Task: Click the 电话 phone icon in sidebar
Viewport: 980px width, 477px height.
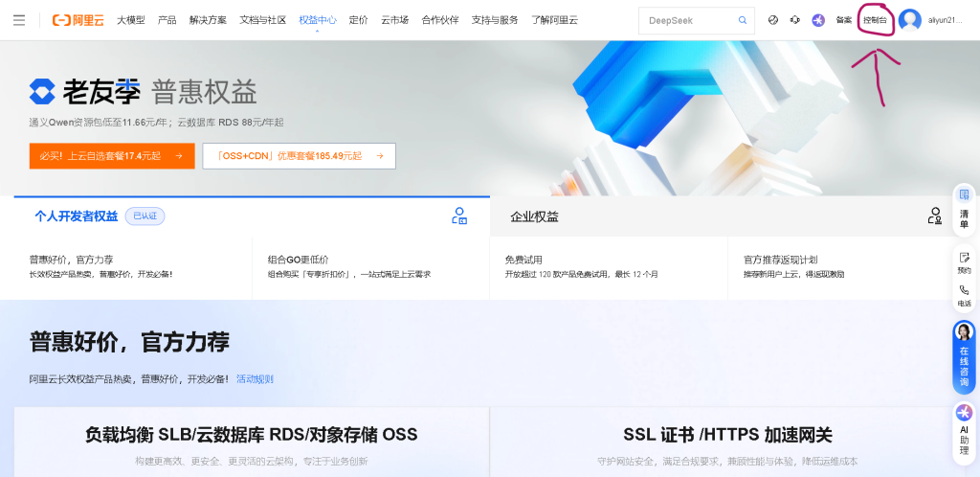Action: point(964,295)
